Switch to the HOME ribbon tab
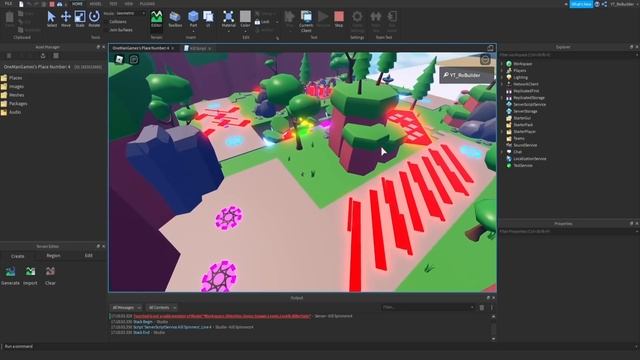 [x=77, y=4]
